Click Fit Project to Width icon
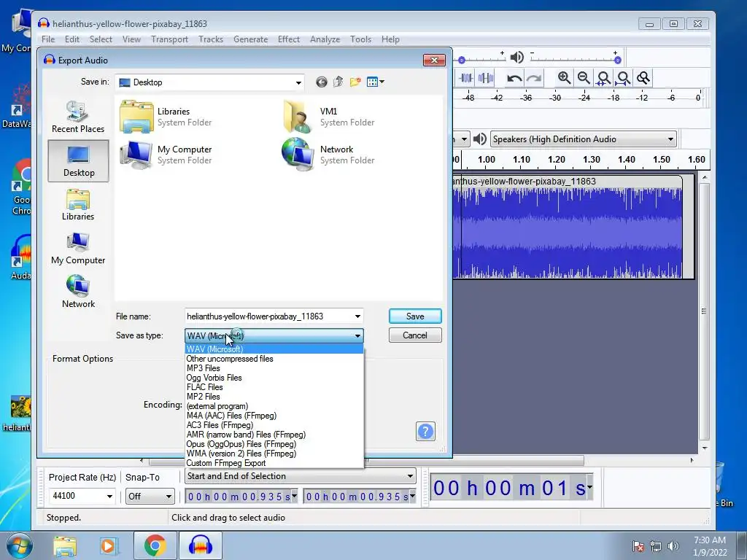The height and width of the screenshot is (560, 747). click(x=623, y=78)
